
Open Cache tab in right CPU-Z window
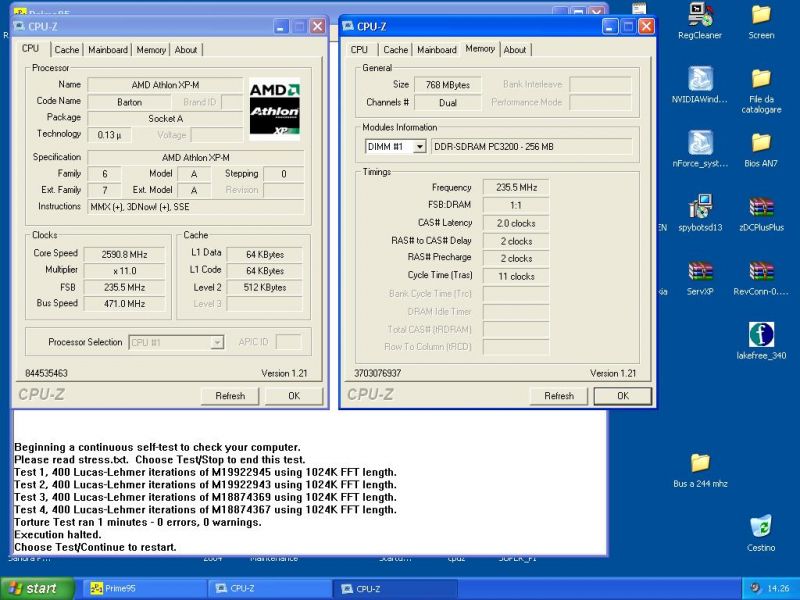[x=395, y=50]
